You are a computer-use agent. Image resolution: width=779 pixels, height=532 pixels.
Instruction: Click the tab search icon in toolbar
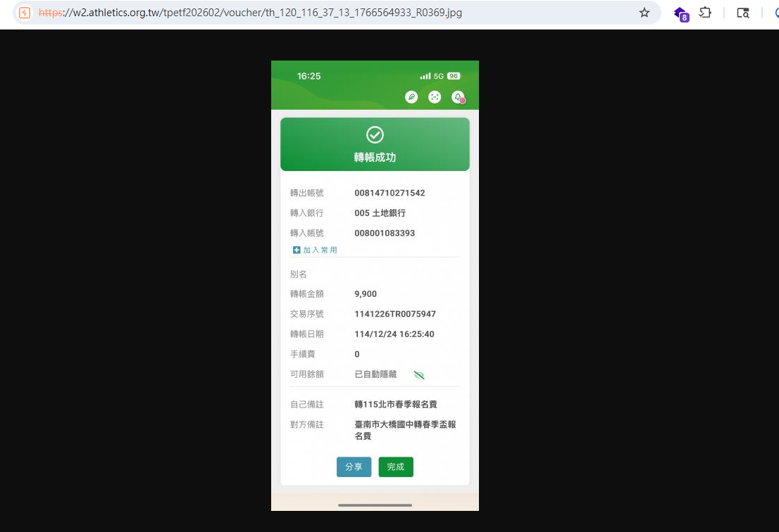743,13
